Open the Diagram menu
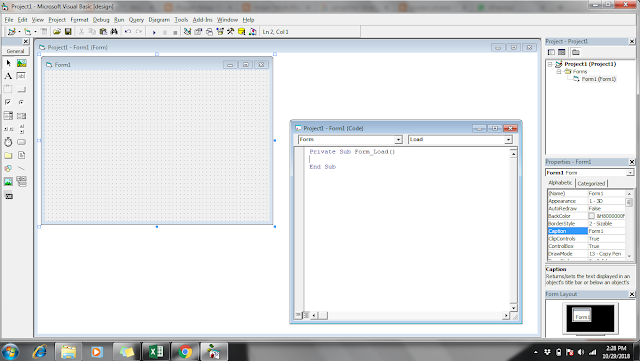 click(159, 20)
